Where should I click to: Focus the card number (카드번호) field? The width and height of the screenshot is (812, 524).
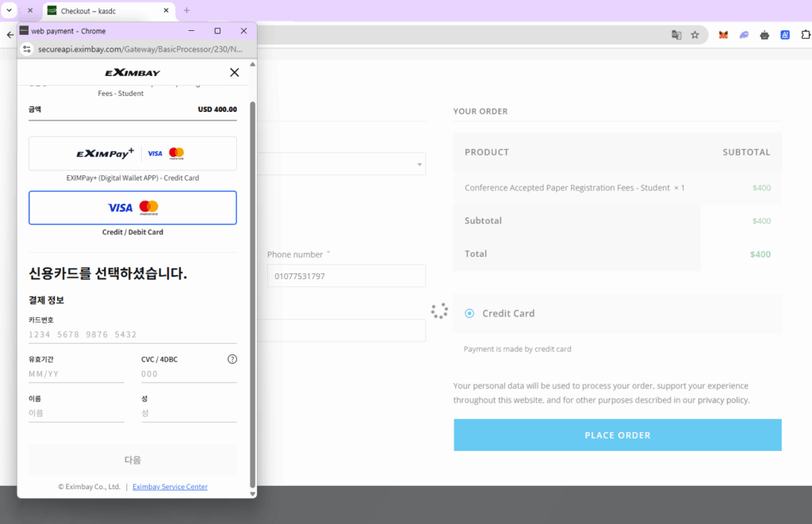pyautogui.click(x=132, y=335)
